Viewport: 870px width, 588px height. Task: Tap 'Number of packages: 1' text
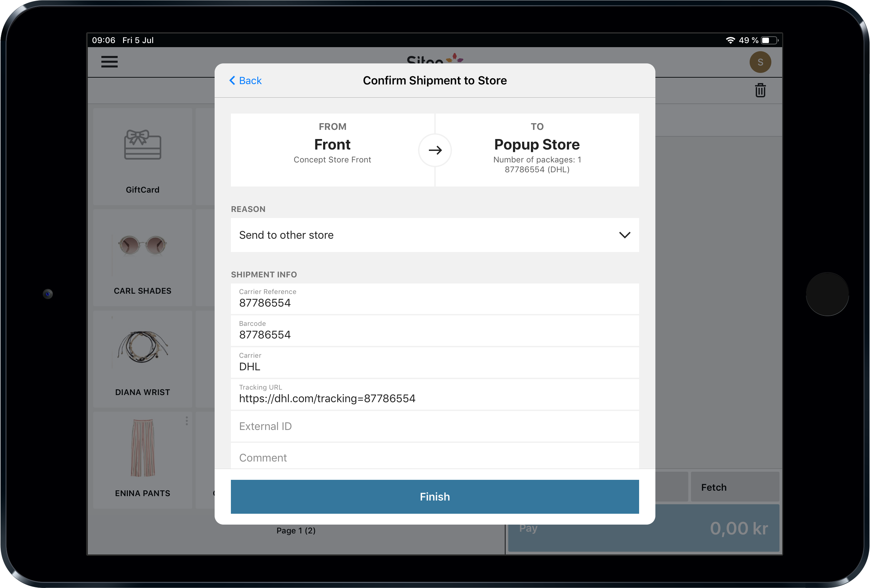click(537, 159)
